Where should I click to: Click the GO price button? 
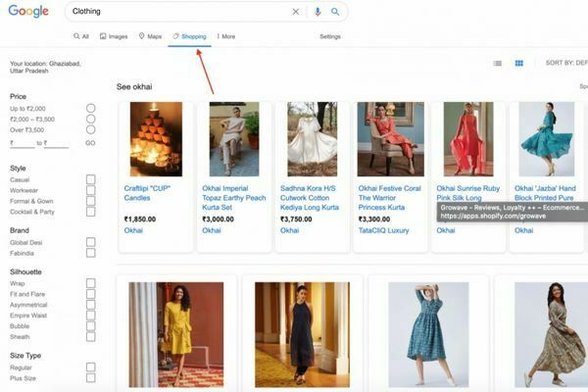90,143
